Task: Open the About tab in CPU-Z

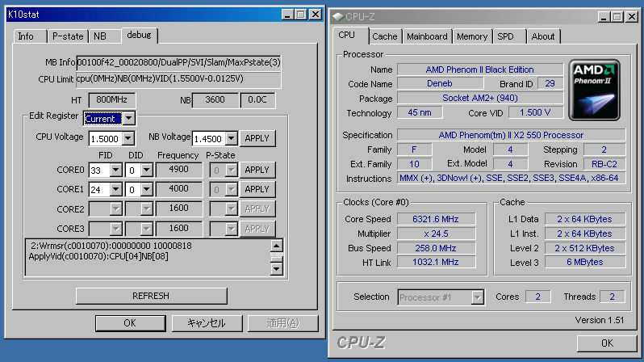Action: coord(543,36)
